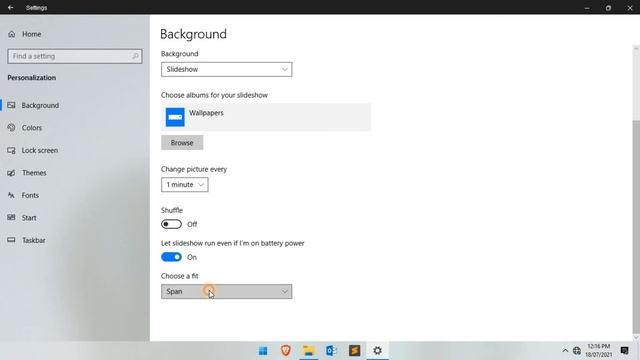Image resolution: width=640 pixels, height=360 pixels.
Task: Open Lock screen settings
Action: (x=40, y=150)
